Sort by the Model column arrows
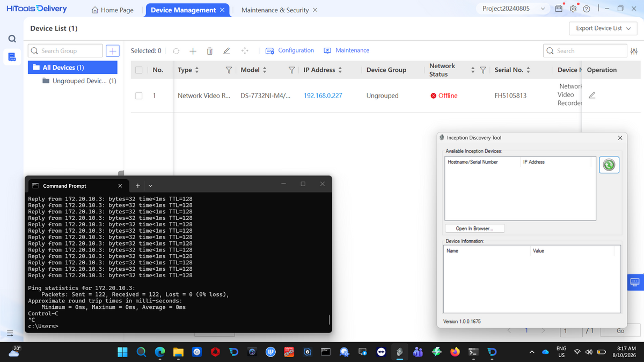The width and height of the screenshot is (644, 362). 265,70
